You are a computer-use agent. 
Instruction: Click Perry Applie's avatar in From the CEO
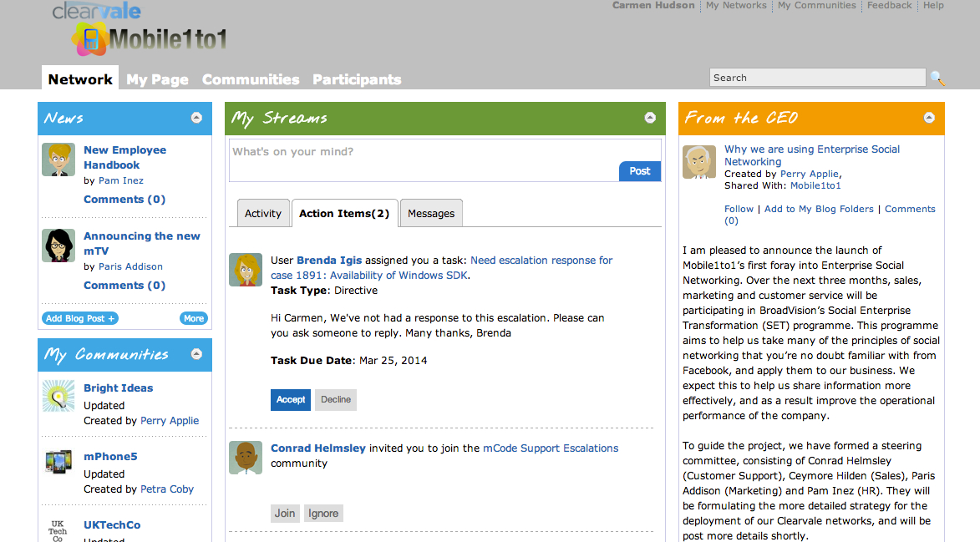698,162
